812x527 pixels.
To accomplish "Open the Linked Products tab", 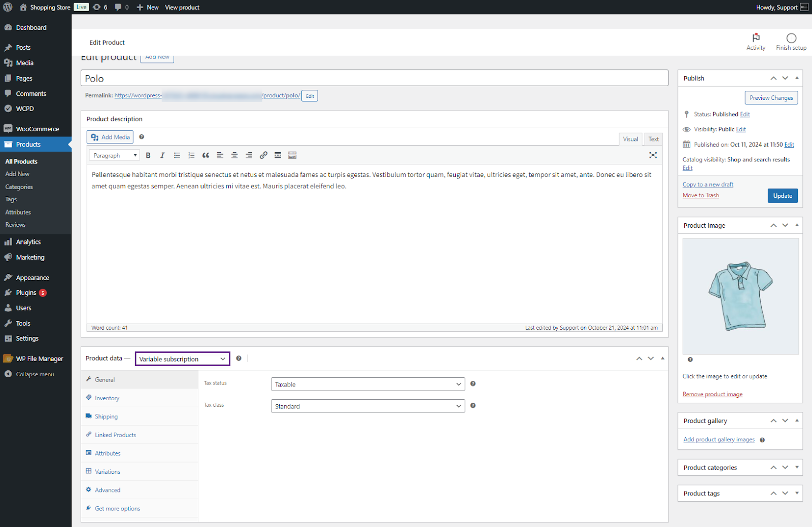I will 140,435.
